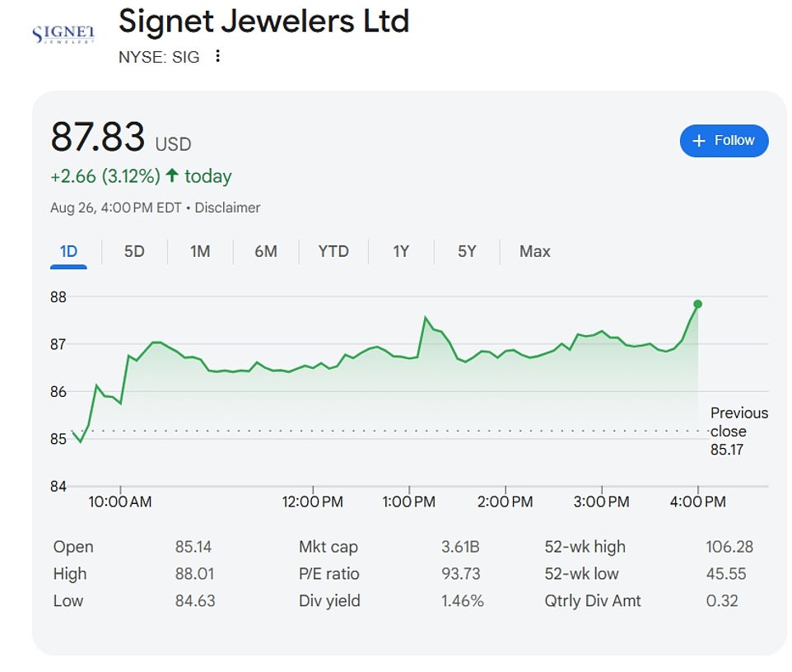
Task: Open the Disclaimer link
Action: click(227, 208)
